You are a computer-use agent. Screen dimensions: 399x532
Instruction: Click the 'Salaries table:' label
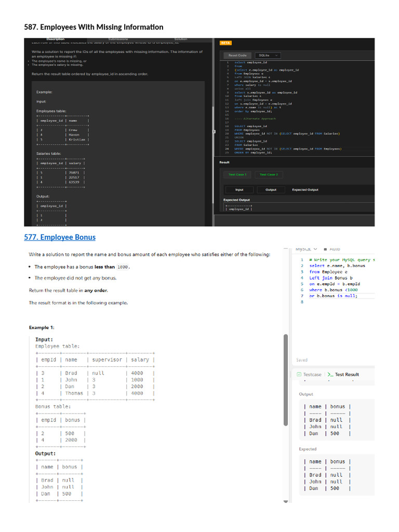[49, 154]
